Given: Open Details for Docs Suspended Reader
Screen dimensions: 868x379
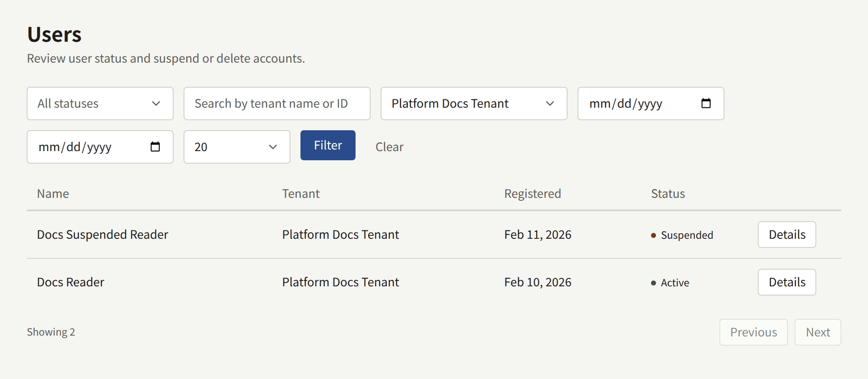Looking at the screenshot, I should [x=787, y=235].
